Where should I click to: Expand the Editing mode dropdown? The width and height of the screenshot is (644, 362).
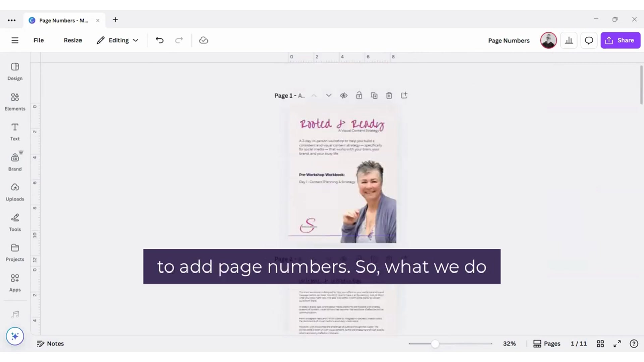tap(117, 40)
